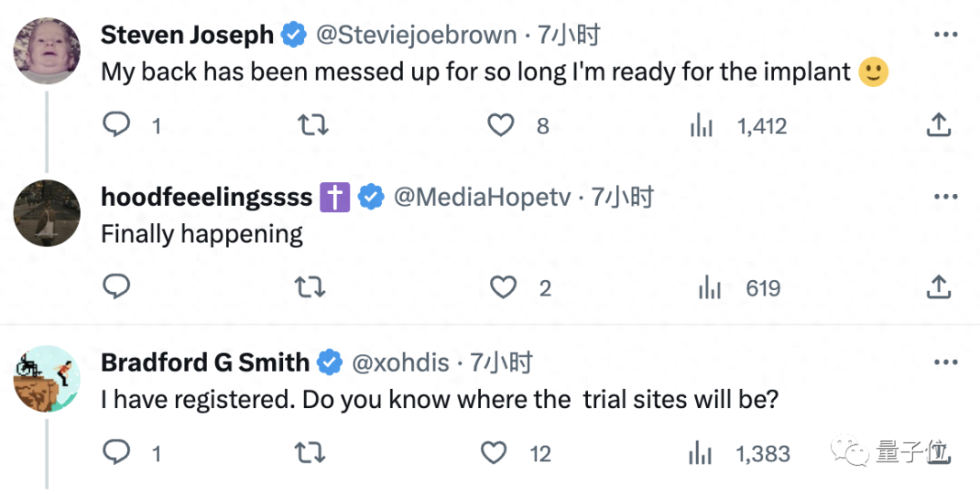Like Steven Joseph's tweet
The height and width of the screenshot is (495, 980).
pyautogui.click(x=502, y=125)
